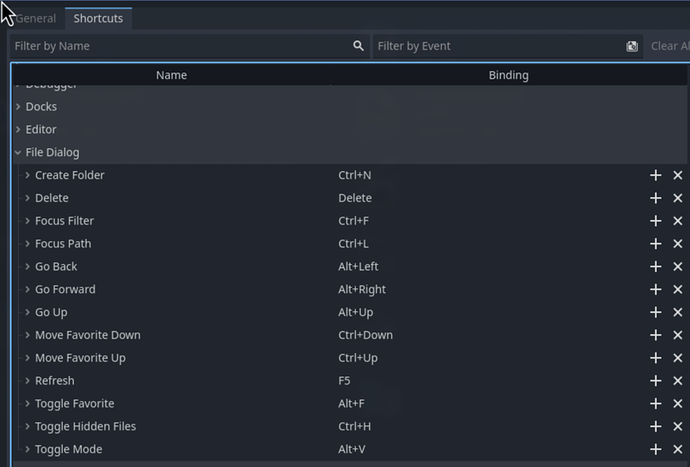Remove the Toggle Favorite binding
This screenshot has height=467, width=690.
click(x=678, y=404)
